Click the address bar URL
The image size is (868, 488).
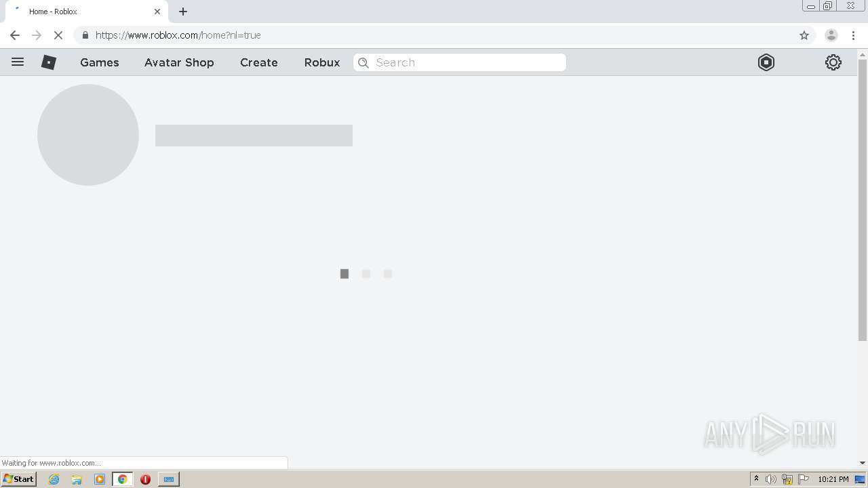(x=178, y=35)
